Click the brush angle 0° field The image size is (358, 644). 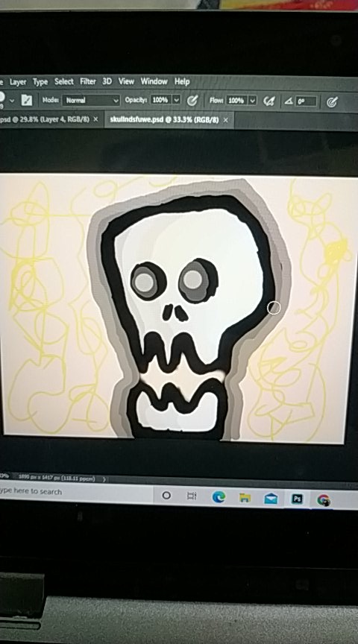point(306,101)
